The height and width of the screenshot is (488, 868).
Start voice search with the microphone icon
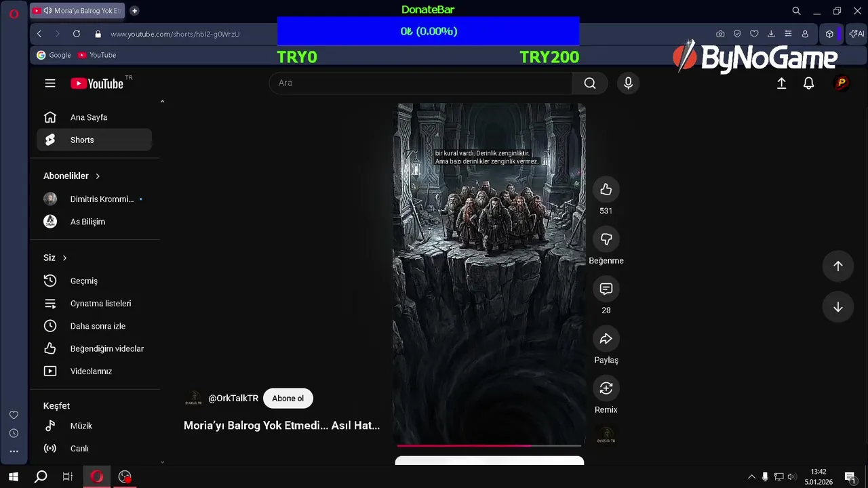pos(628,83)
